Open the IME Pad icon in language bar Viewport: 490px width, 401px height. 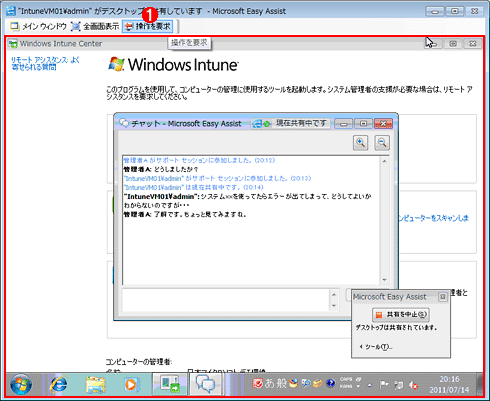(x=293, y=383)
